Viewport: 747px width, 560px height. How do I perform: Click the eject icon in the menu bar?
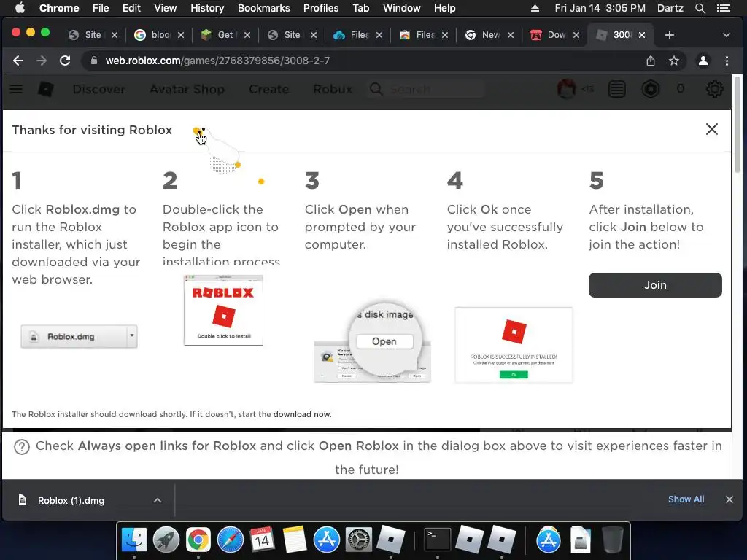point(535,8)
